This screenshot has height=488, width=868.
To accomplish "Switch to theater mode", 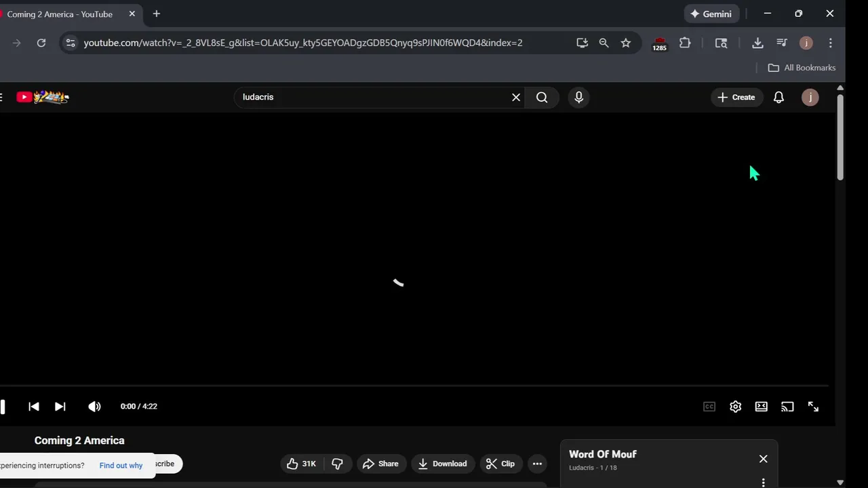I will coord(762,407).
